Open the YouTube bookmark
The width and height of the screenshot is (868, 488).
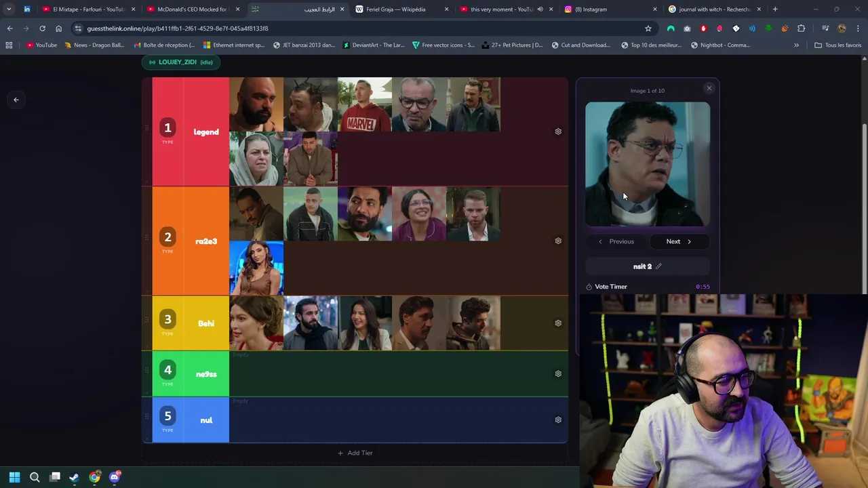coord(41,45)
